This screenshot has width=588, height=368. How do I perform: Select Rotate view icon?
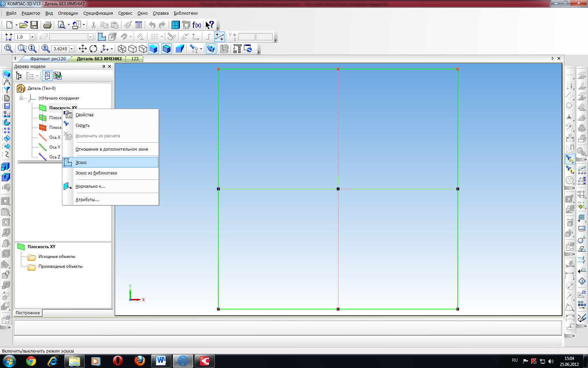93,49
